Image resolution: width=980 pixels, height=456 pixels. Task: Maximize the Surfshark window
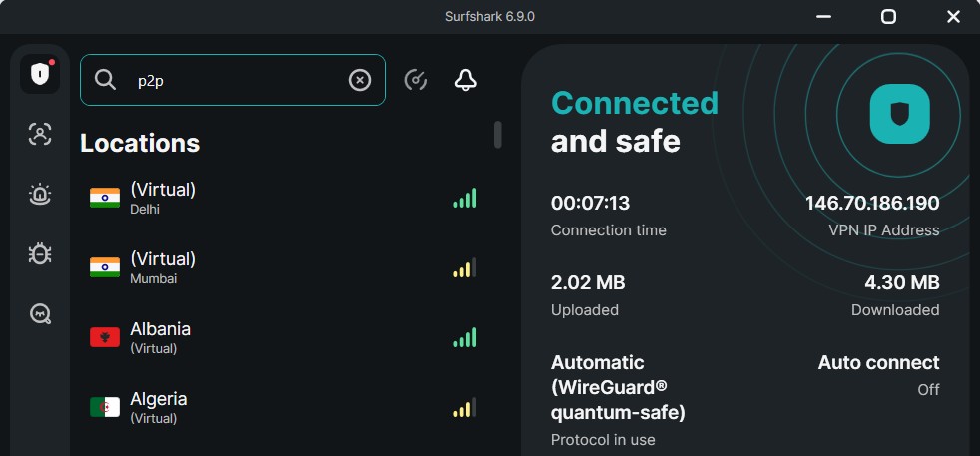click(888, 17)
